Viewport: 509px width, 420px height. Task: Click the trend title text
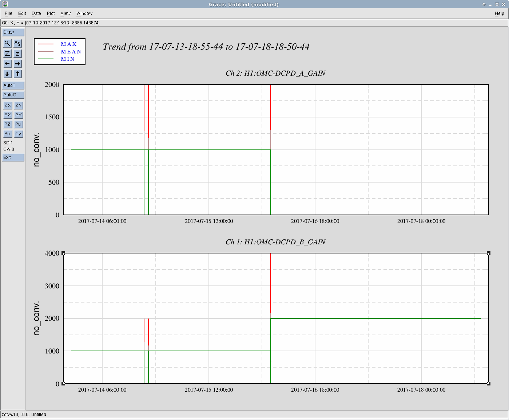(206, 47)
